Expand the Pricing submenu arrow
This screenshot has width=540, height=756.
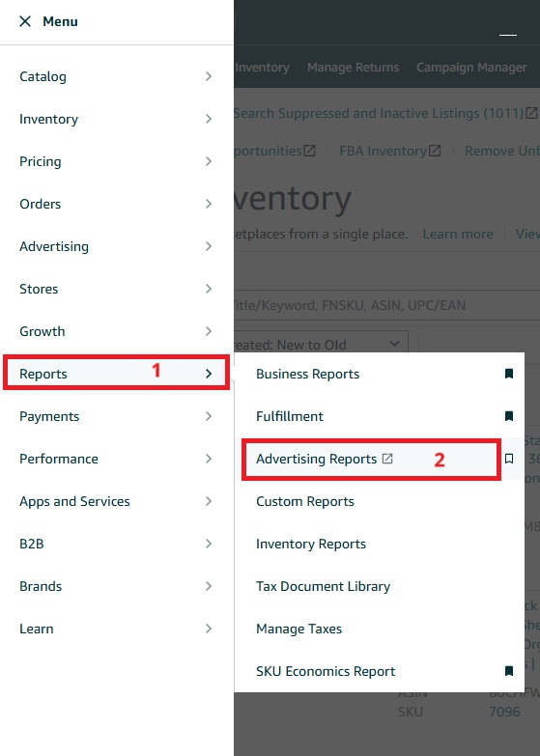pyautogui.click(x=209, y=161)
